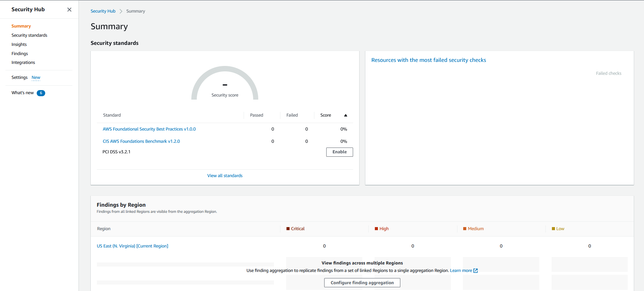
Task: Enable the PCI DSS v3.2.1 standard
Action: click(340, 152)
